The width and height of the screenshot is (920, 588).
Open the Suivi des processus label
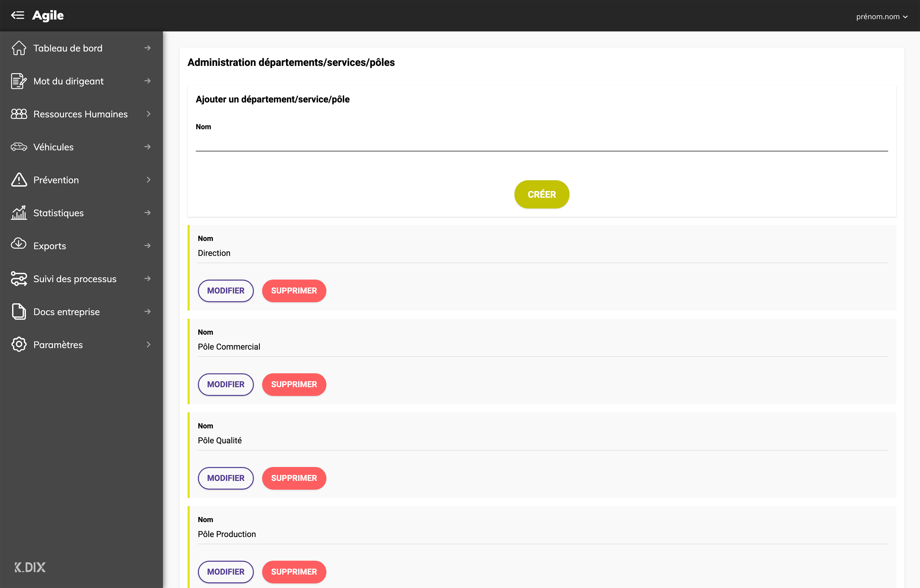click(x=75, y=279)
